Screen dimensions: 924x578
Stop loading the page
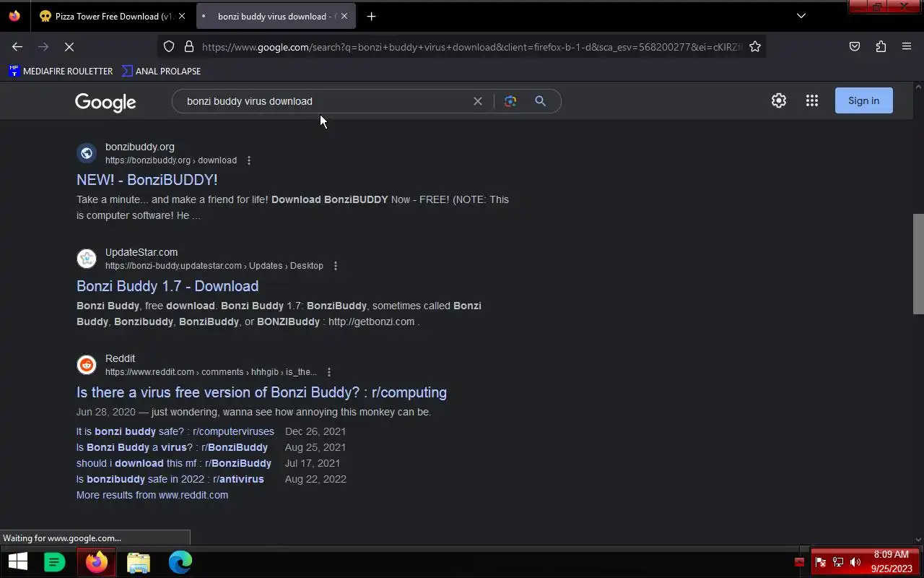click(69, 47)
